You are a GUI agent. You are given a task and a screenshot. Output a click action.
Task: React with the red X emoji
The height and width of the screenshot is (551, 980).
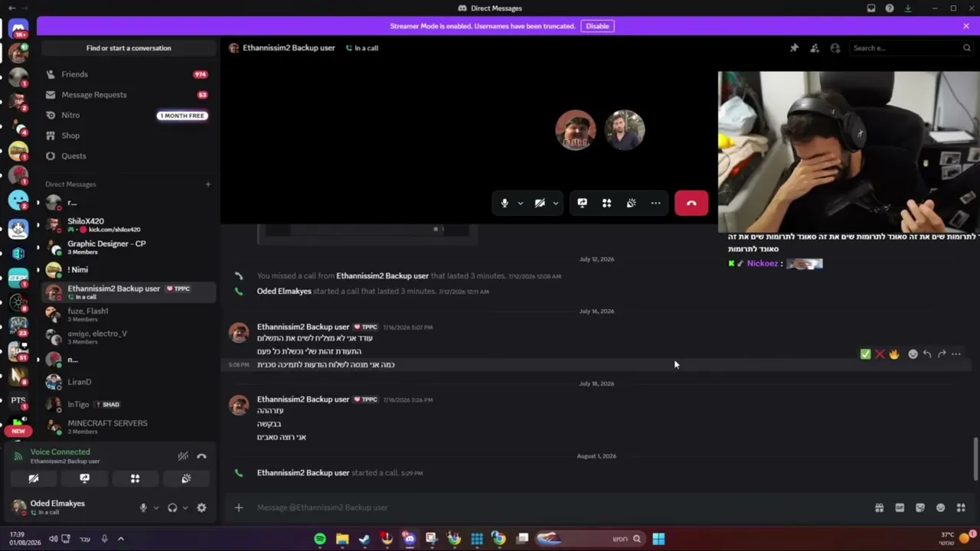pos(880,354)
